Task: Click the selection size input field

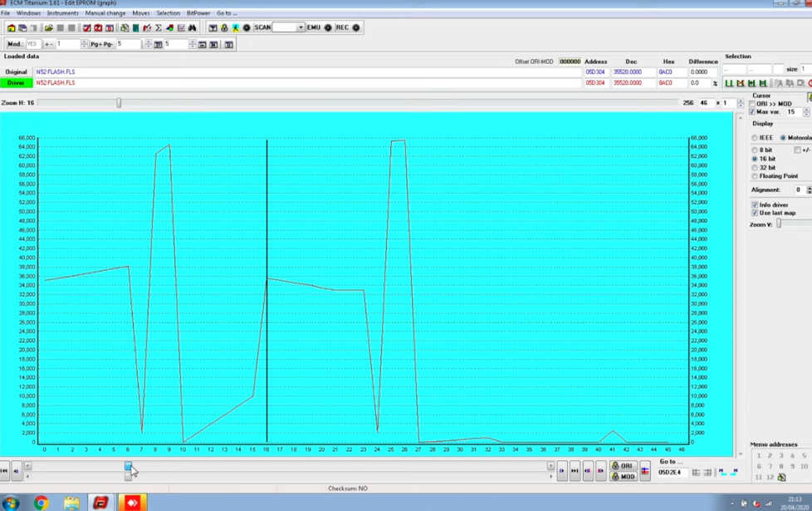Action: pos(805,69)
